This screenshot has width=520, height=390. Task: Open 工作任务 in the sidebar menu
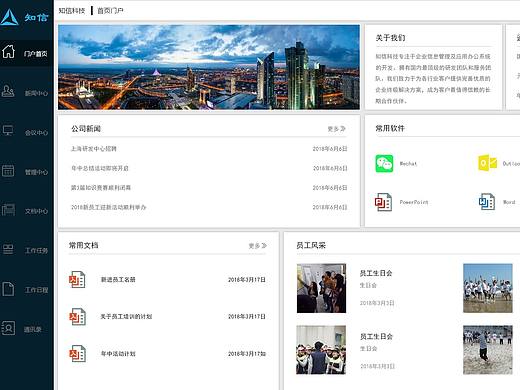(x=36, y=250)
